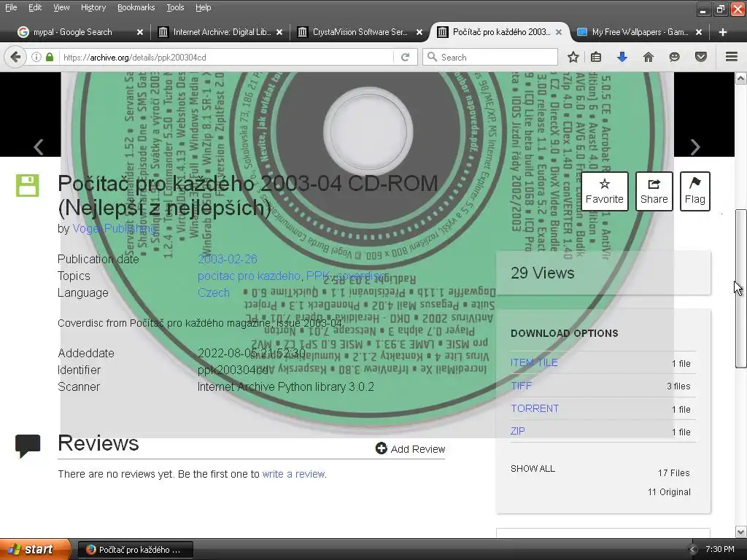Go back with the browser back arrow
Image resolution: width=747 pixels, height=560 pixels.
click(x=15, y=57)
